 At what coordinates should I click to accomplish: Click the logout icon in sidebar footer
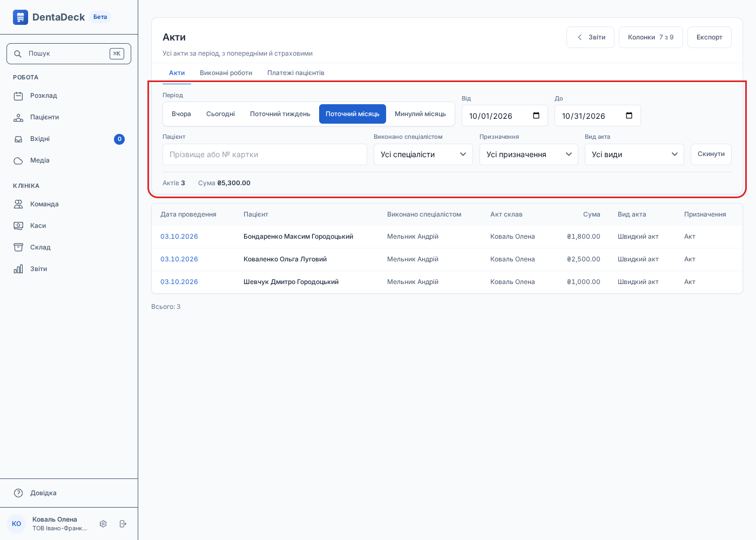click(123, 524)
